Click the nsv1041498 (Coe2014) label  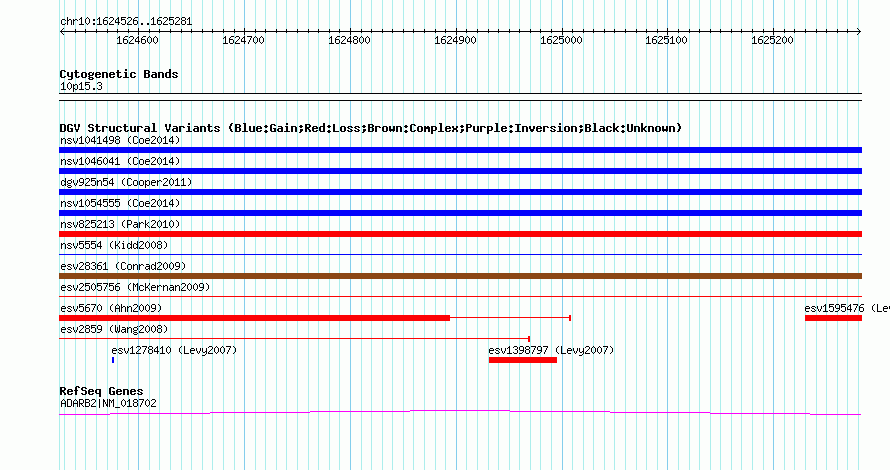pyautogui.click(x=120, y=140)
